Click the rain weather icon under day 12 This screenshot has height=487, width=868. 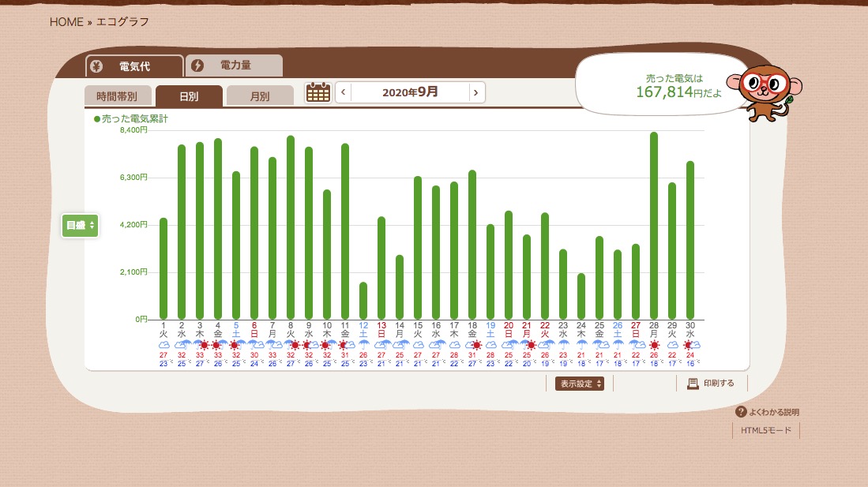[363, 345]
